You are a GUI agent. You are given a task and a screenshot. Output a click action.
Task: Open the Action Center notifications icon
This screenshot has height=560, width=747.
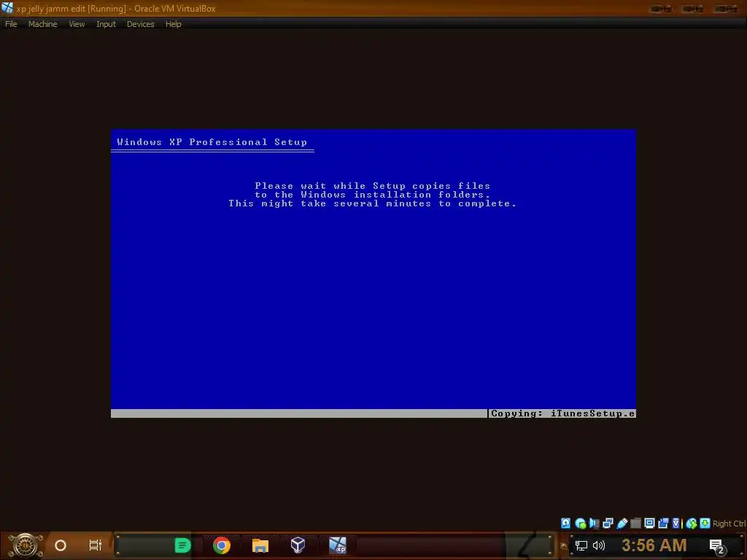pos(718,547)
